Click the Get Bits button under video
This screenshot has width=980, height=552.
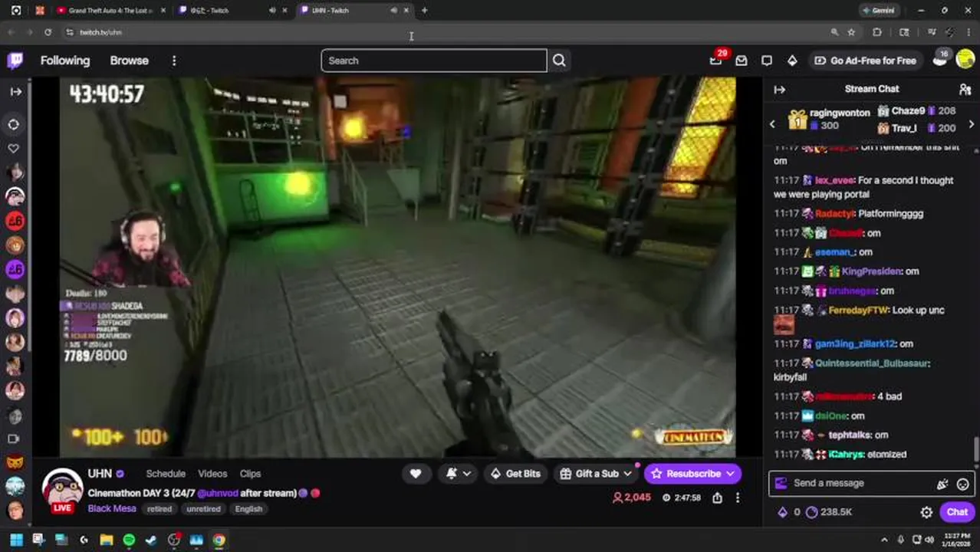pyautogui.click(x=515, y=474)
